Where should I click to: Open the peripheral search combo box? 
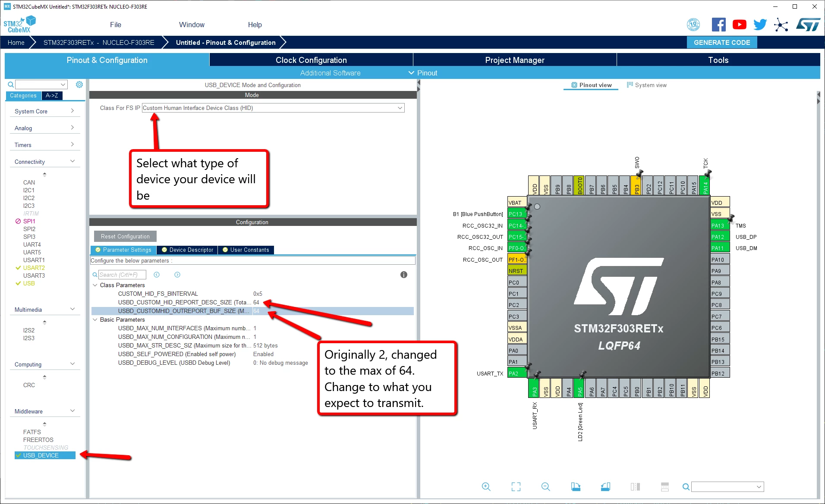pos(41,85)
